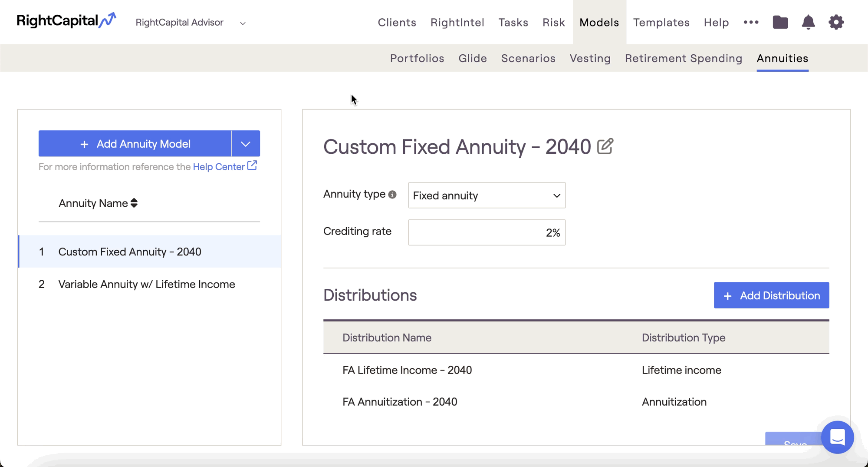Click the Annuity type info icon
Screen dimensions: 868x467
click(392, 195)
